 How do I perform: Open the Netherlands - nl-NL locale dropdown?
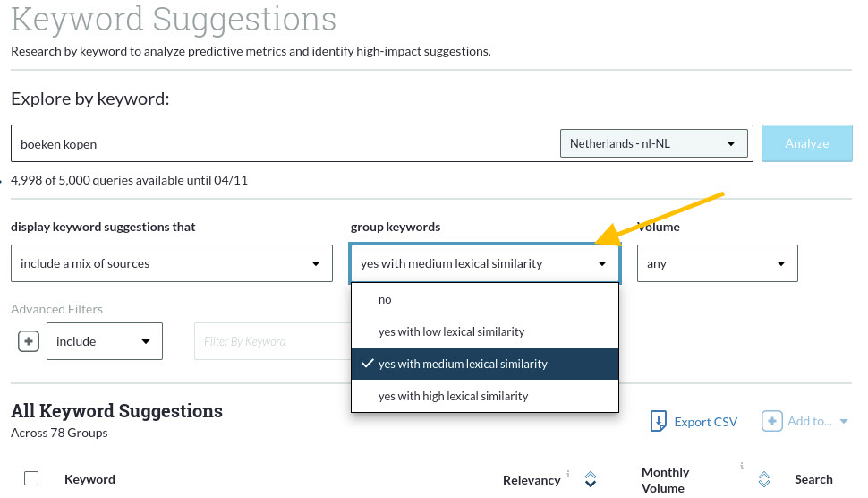coord(653,143)
